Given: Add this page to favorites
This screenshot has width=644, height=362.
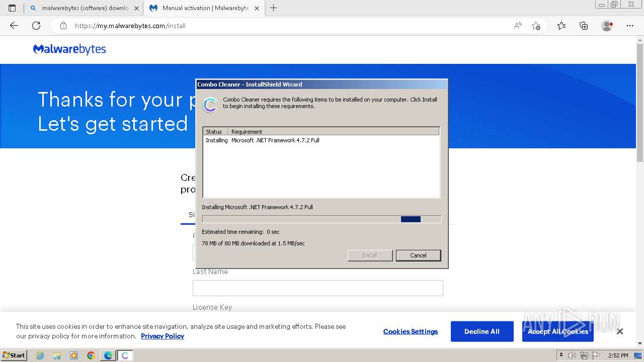Looking at the screenshot, I should [x=536, y=26].
